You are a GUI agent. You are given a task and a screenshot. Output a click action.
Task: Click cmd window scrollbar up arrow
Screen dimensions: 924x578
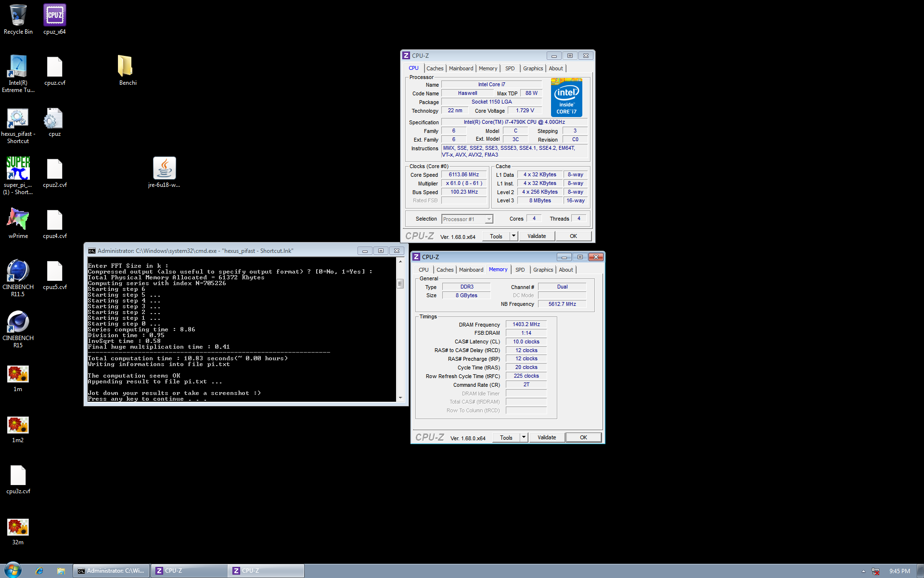click(400, 261)
